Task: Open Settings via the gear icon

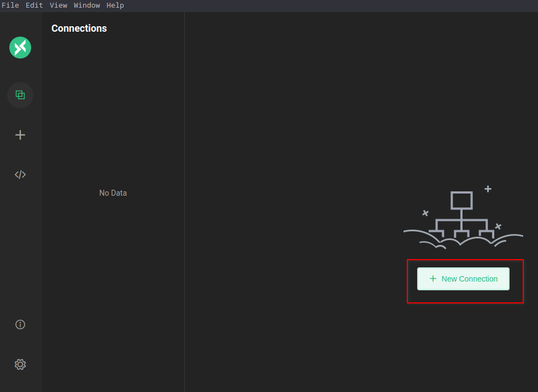Action: click(x=20, y=364)
